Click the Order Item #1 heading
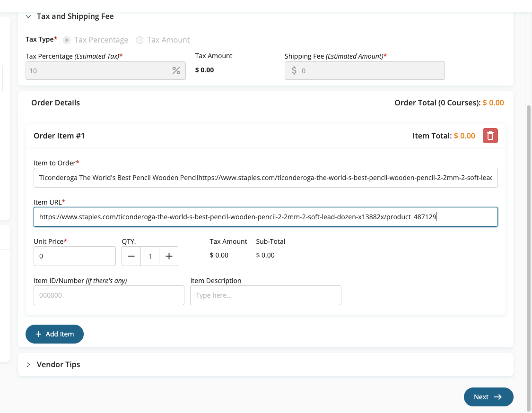The image size is (532, 413). tap(59, 136)
